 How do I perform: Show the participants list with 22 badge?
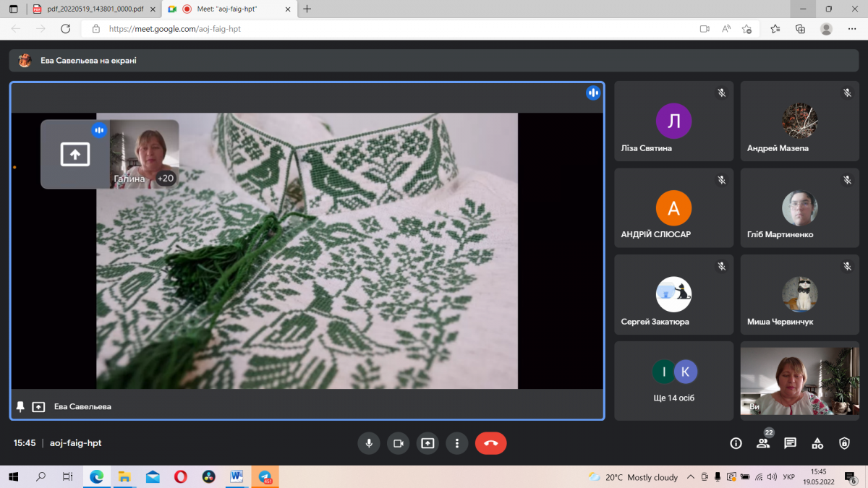point(763,443)
